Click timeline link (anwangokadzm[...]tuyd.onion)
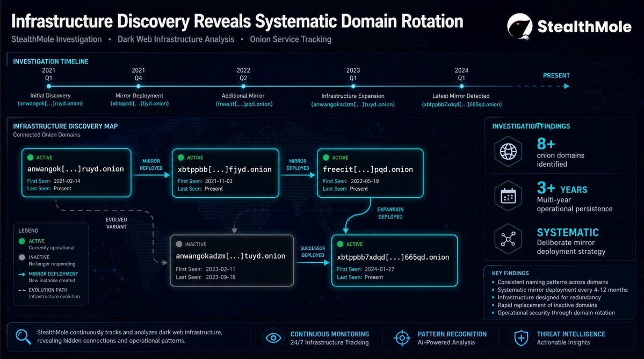This screenshot has width=644, height=359. coord(353,104)
